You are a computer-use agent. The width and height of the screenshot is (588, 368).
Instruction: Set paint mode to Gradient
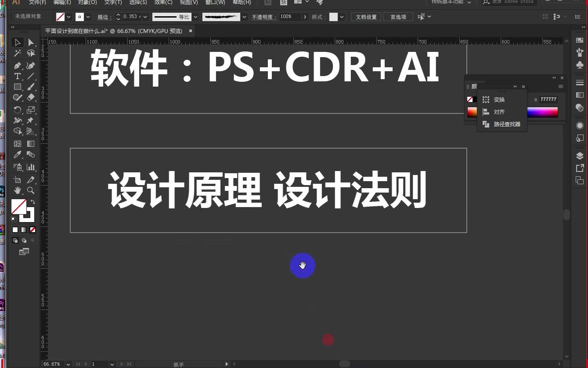[24, 230]
